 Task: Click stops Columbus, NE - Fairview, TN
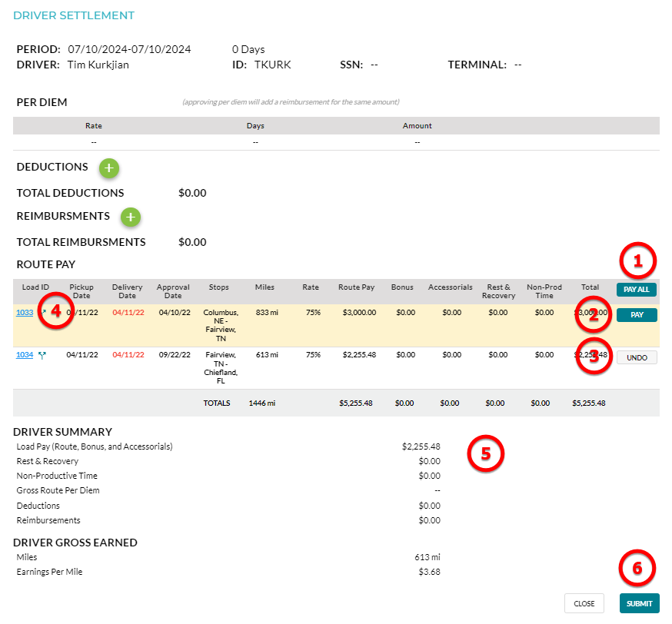coord(221,326)
